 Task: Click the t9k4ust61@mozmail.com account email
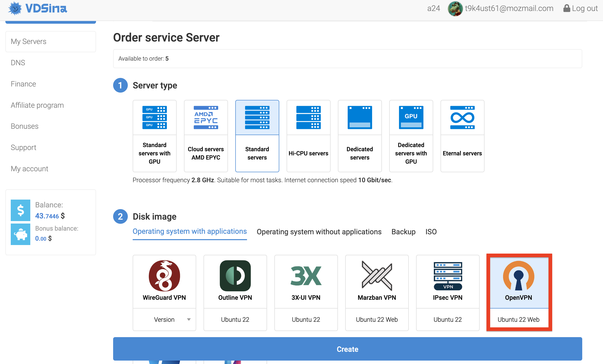pyautogui.click(x=509, y=8)
